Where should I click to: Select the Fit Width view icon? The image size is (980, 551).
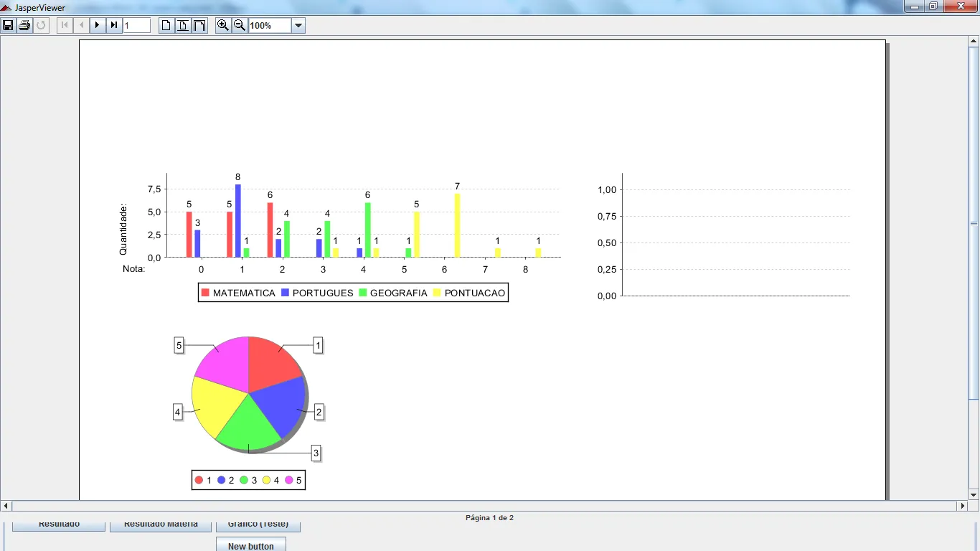[x=199, y=26]
